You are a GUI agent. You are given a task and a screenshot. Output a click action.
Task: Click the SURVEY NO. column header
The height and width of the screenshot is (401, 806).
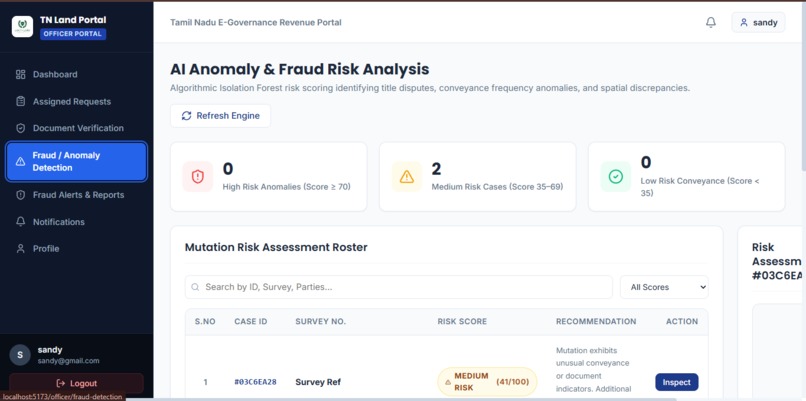321,321
